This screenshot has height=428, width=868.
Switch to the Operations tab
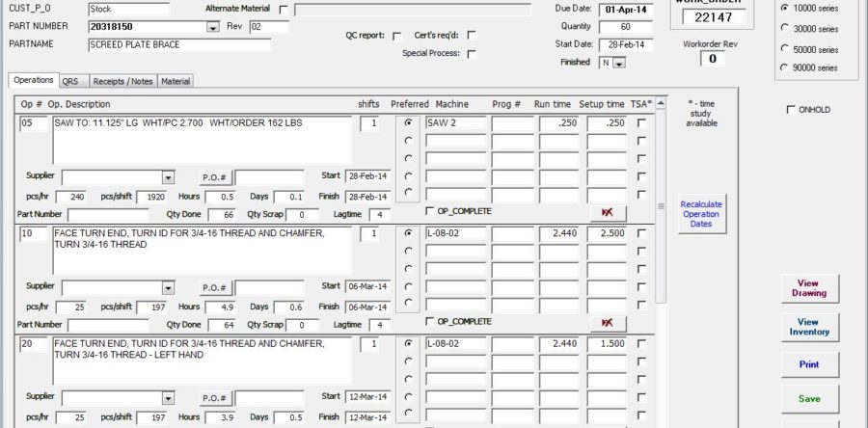click(33, 80)
